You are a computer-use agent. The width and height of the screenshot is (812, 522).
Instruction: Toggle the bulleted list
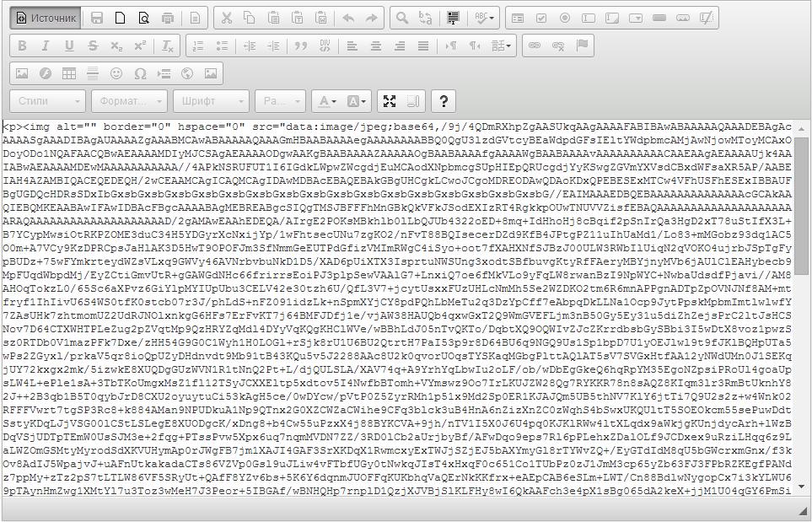[x=222, y=46]
